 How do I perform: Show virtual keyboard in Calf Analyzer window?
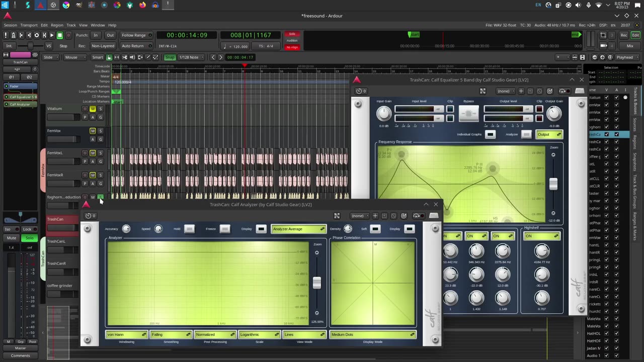(x=434, y=216)
